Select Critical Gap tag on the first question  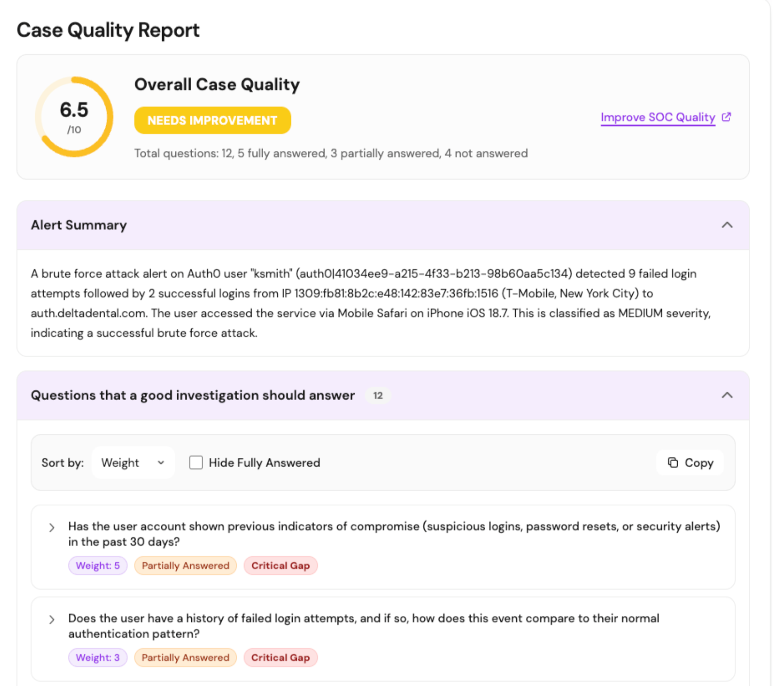280,566
